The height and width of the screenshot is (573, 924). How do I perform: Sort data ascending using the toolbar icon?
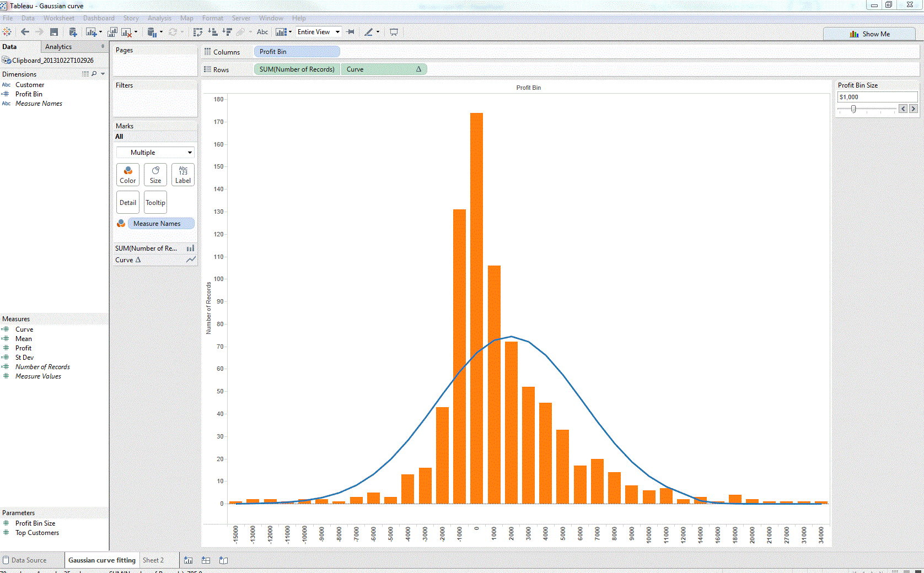(x=212, y=32)
